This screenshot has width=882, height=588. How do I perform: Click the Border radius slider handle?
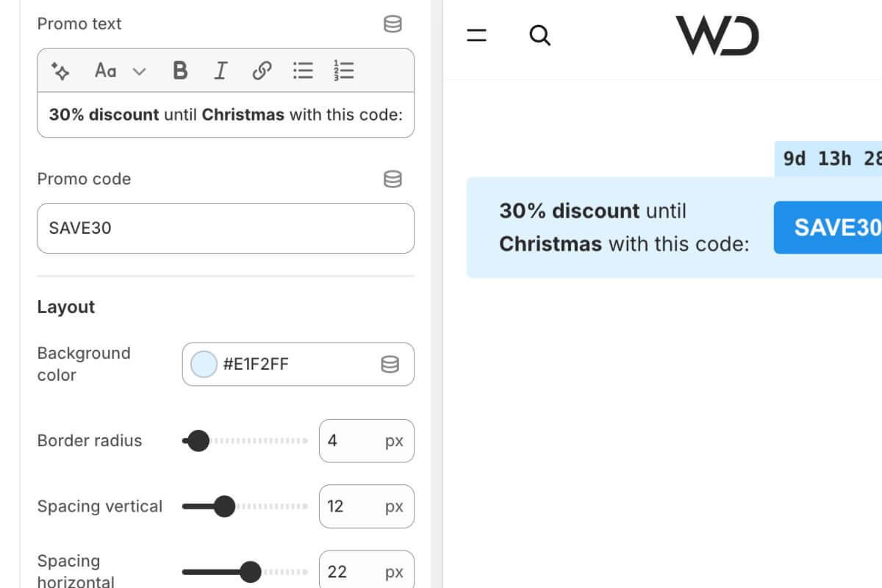[x=198, y=441]
